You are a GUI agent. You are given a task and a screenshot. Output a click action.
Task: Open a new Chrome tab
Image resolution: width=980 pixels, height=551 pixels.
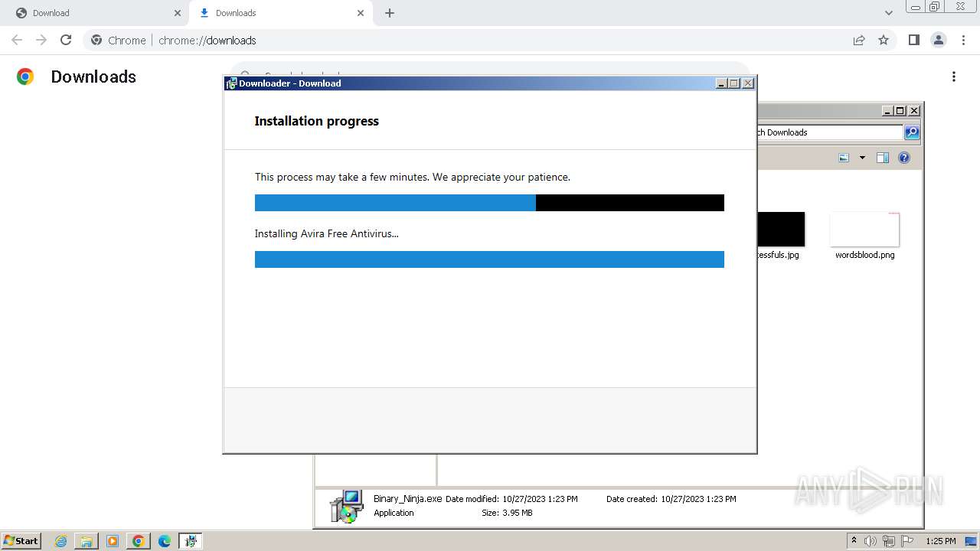390,13
